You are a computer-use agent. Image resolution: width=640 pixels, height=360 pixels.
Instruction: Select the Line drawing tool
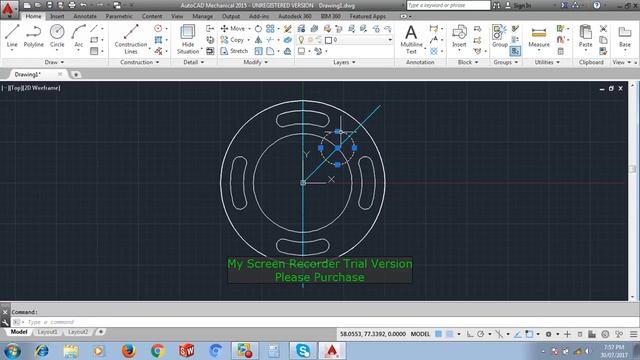coord(12,36)
